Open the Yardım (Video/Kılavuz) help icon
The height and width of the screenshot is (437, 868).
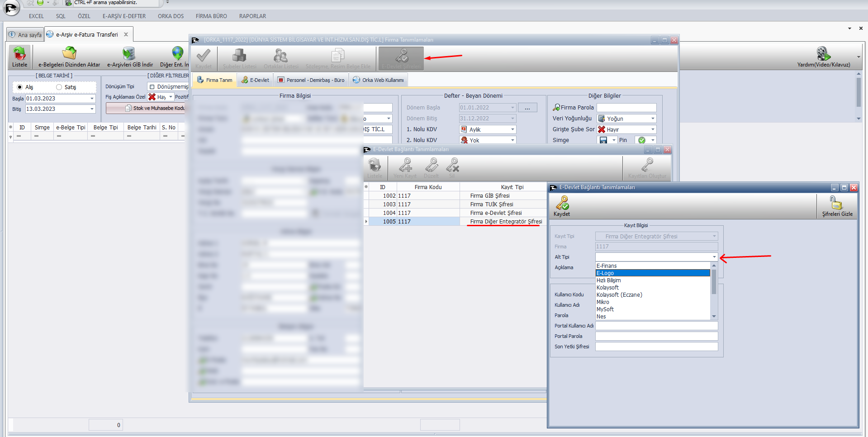point(823,54)
